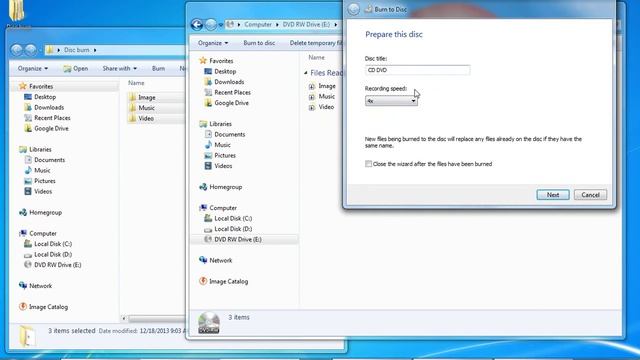Open Organize menu in Disc burn window

(x=33, y=68)
